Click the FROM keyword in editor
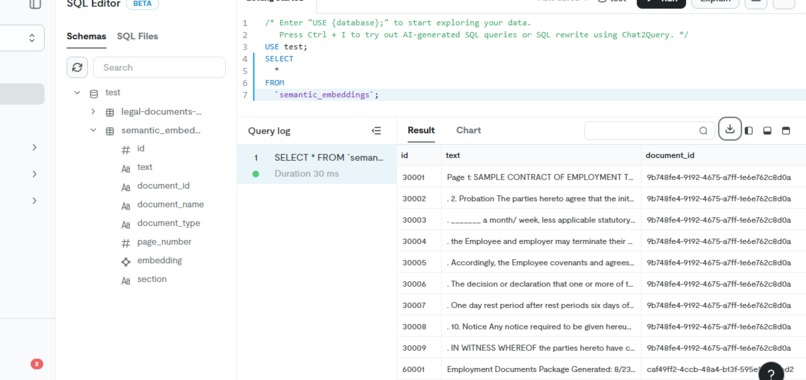This screenshot has width=806, height=380. (274, 83)
